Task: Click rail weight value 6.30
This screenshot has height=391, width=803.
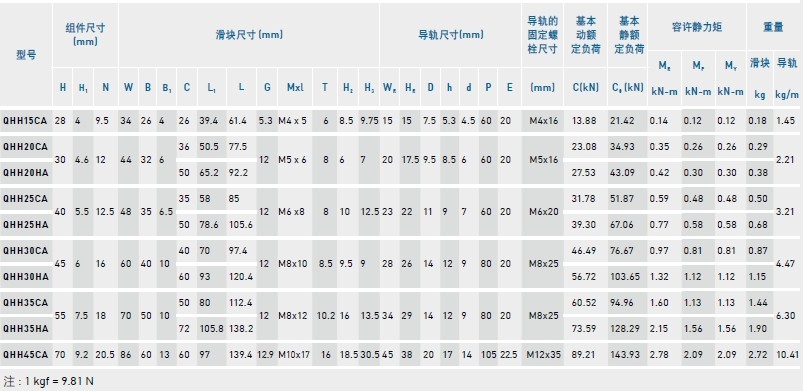Action: 786,316
